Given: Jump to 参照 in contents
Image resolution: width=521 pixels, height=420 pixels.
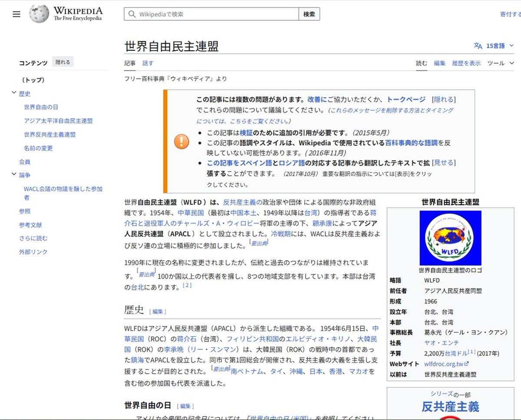Looking at the screenshot, I should [25, 211].
